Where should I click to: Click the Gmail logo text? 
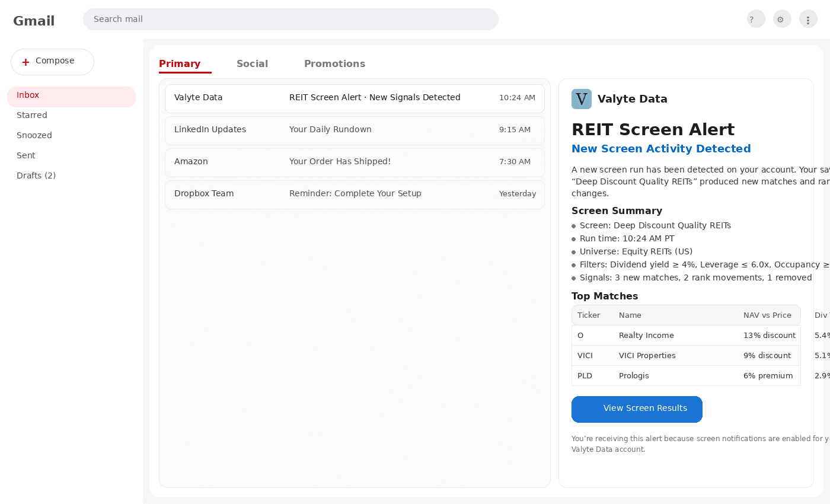click(34, 21)
